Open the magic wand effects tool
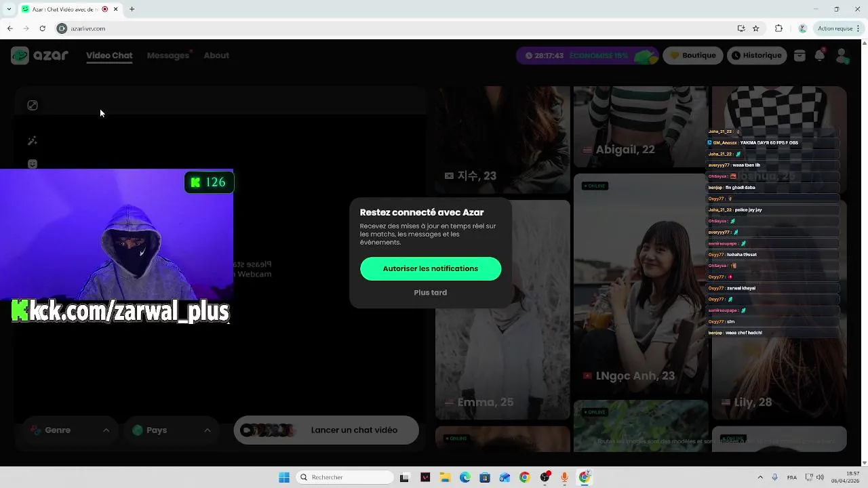This screenshot has width=868, height=488. pyautogui.click(x=32, y=141)
